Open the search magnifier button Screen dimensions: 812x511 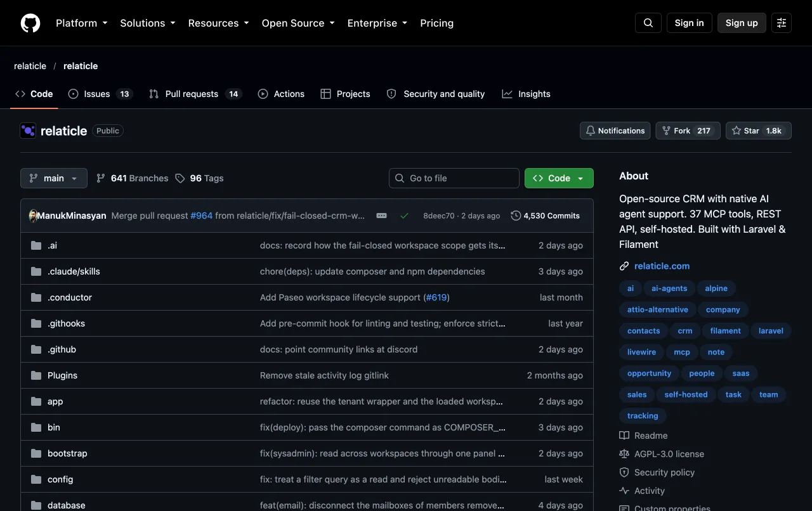(648, 23)
